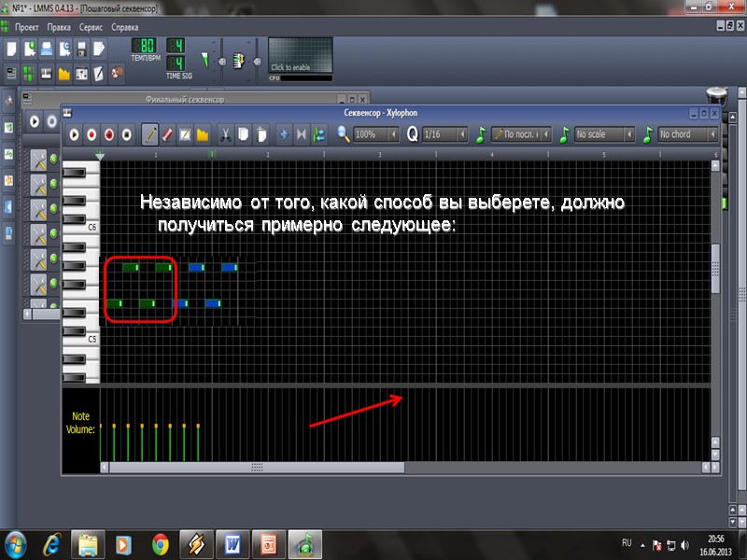Click the time signature numerator display
The height and width of the screenshot is (560, 747).
click(x=176, y=46)
